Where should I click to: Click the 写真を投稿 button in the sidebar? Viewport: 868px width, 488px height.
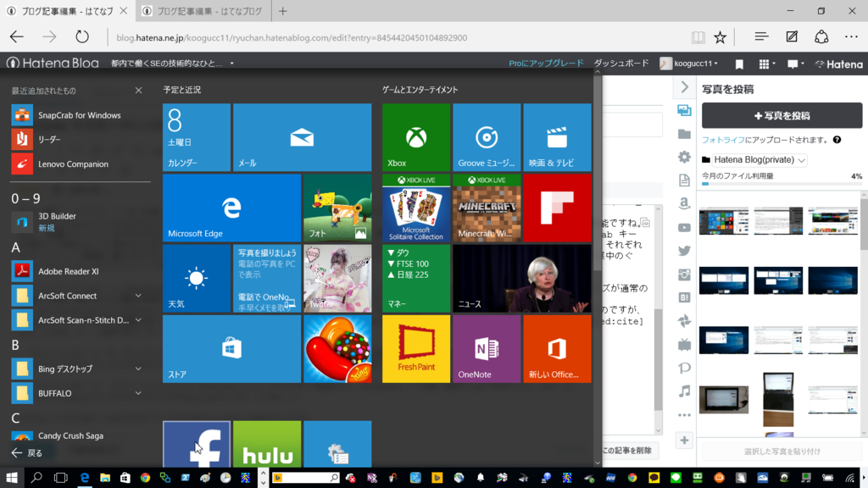click(x=780, y=115)
